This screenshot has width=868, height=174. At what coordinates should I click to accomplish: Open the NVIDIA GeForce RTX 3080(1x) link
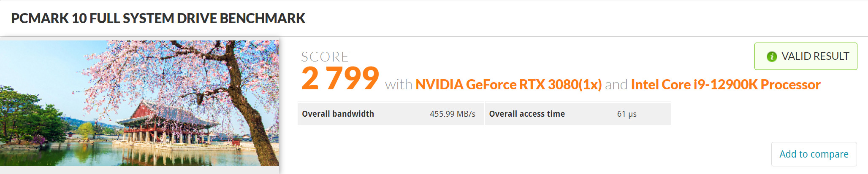(x=508, y=85)
